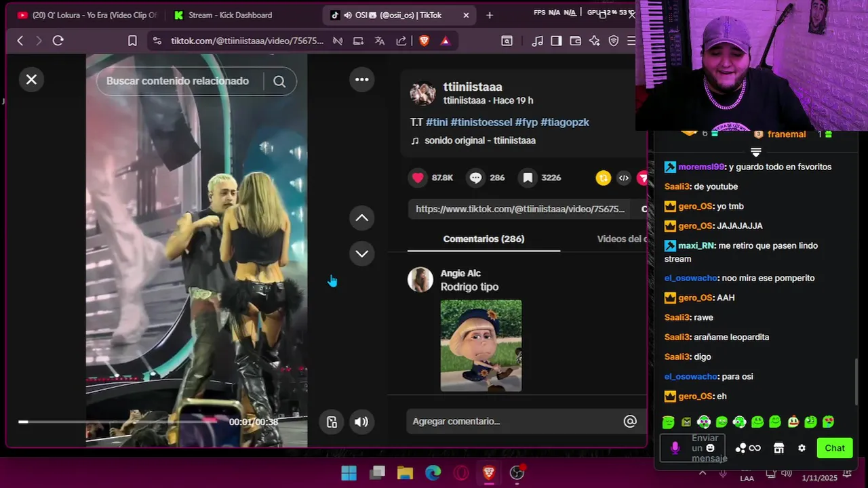Click the purple microphone icon in chat
The width and height of the screenshot is (868, 488).
click(x=675, y=448)
